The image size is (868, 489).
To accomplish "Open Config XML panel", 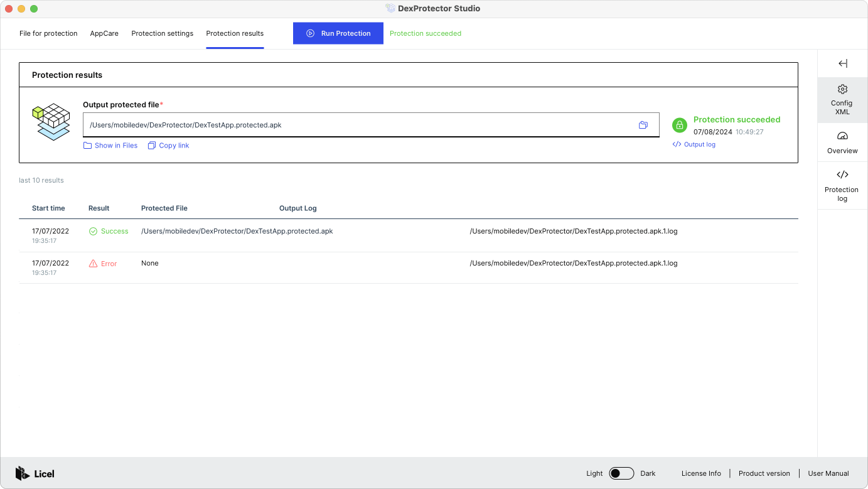I will [x=842, y=100].
